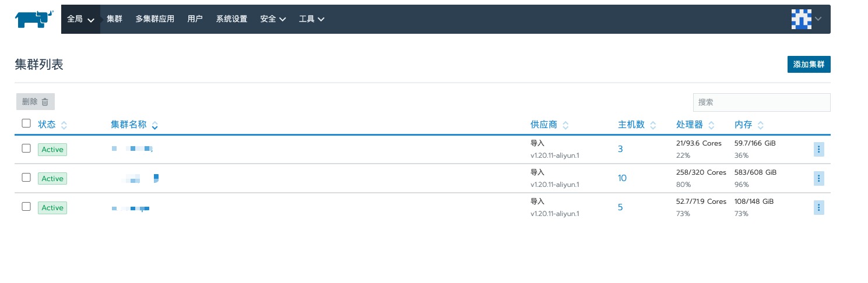868x283 pixels.
Task: Open actions menu for the 5-host cluster
Action: click(x=818, y=208)
